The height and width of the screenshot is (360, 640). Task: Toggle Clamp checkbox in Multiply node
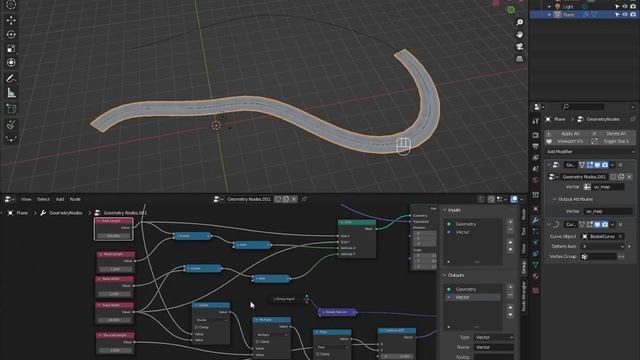pyautogui.click(x=257, y=342)
